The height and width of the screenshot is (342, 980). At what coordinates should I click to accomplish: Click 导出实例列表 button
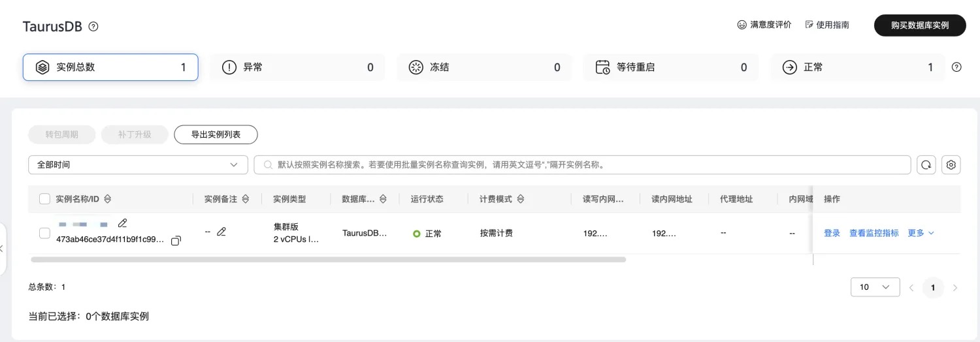[216, 134]
